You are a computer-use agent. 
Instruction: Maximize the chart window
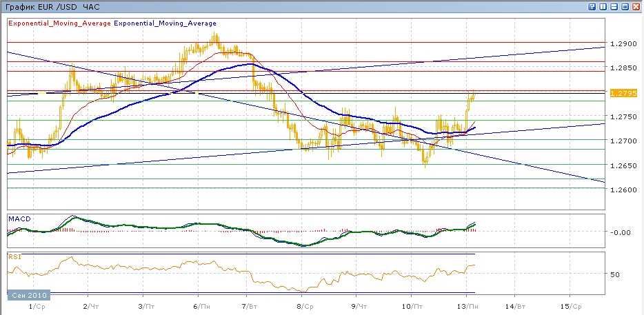[x=625, y=7]
